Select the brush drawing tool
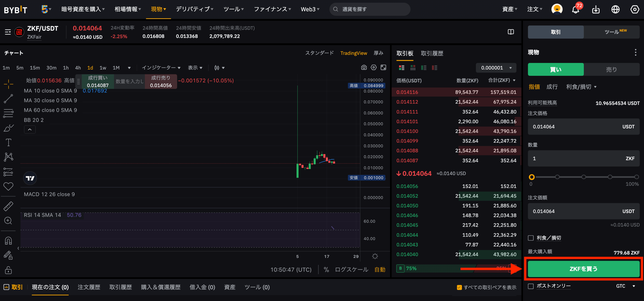Viewport: 644px width, 301px height. (x=8, y=128)
